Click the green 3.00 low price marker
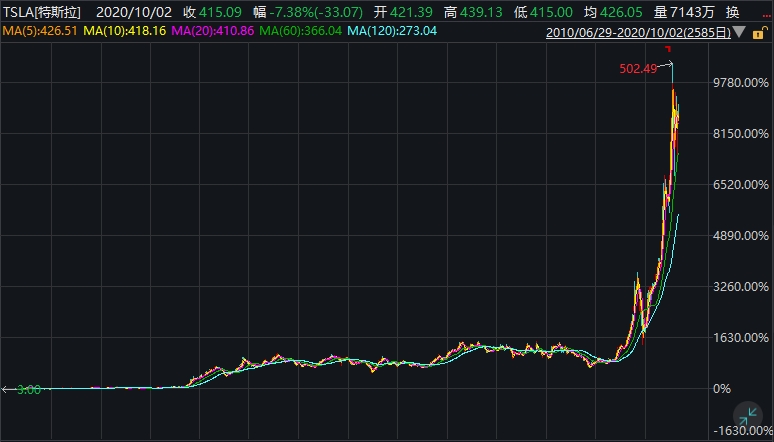 28,389
